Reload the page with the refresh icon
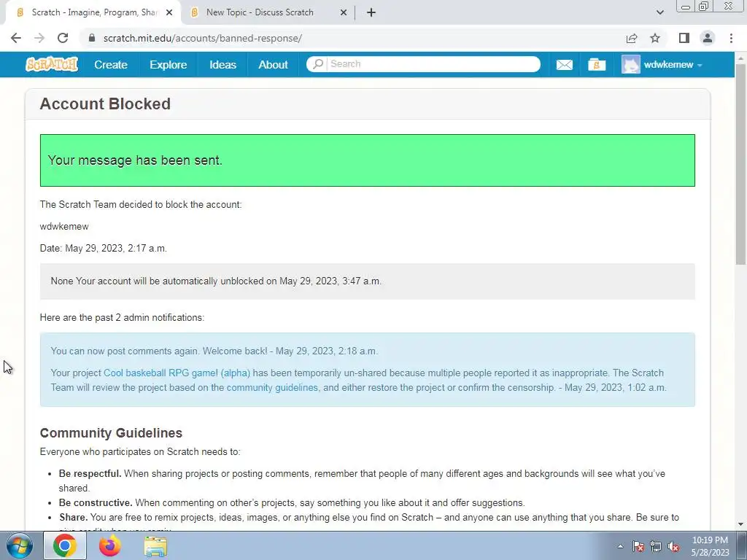This screenshot has width=747, height=560. (63, 38)
